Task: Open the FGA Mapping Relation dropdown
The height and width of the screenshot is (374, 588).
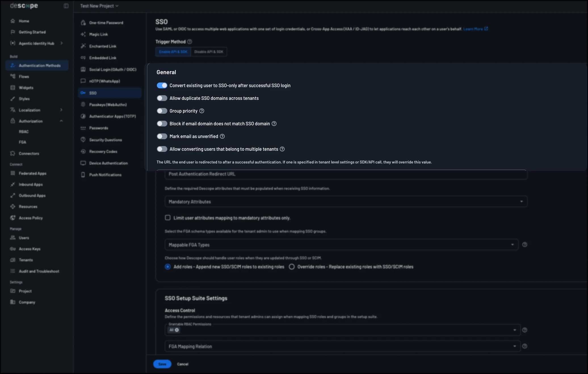Action: tap(343, 346)
